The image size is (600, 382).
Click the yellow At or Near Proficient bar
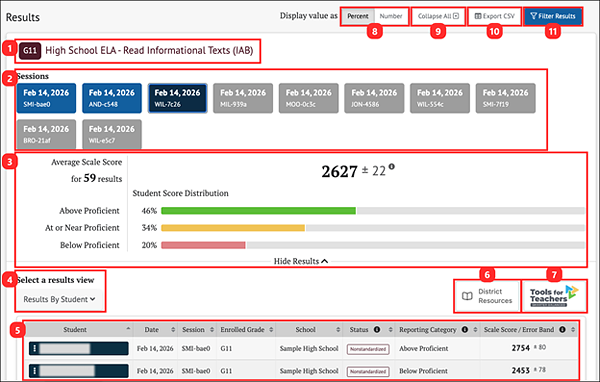click(233, 228)
